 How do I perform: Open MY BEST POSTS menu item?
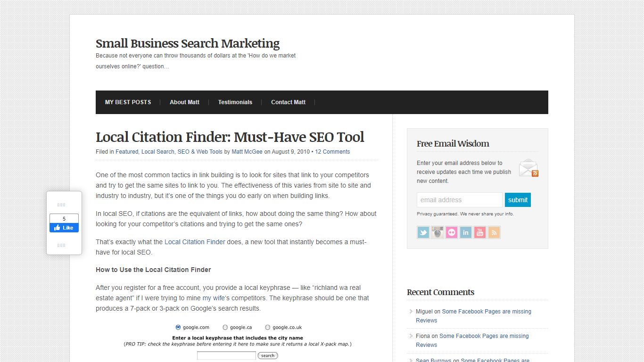128,102
